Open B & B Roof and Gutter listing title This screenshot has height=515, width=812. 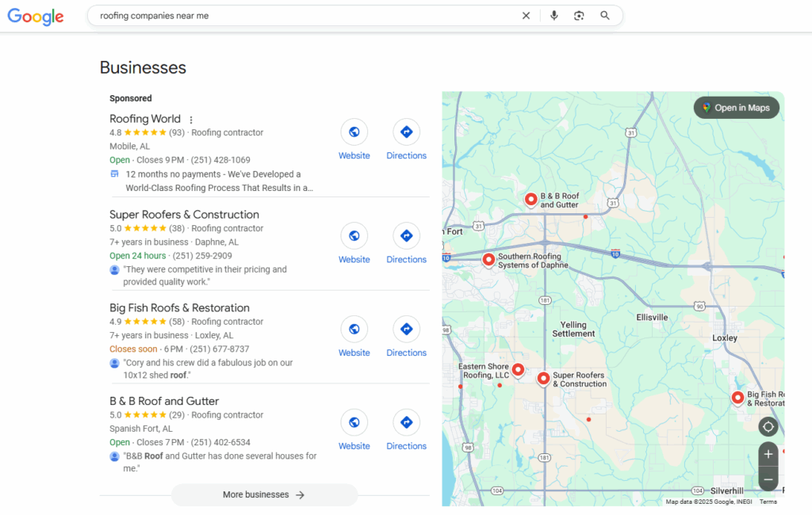coord(163,401)
